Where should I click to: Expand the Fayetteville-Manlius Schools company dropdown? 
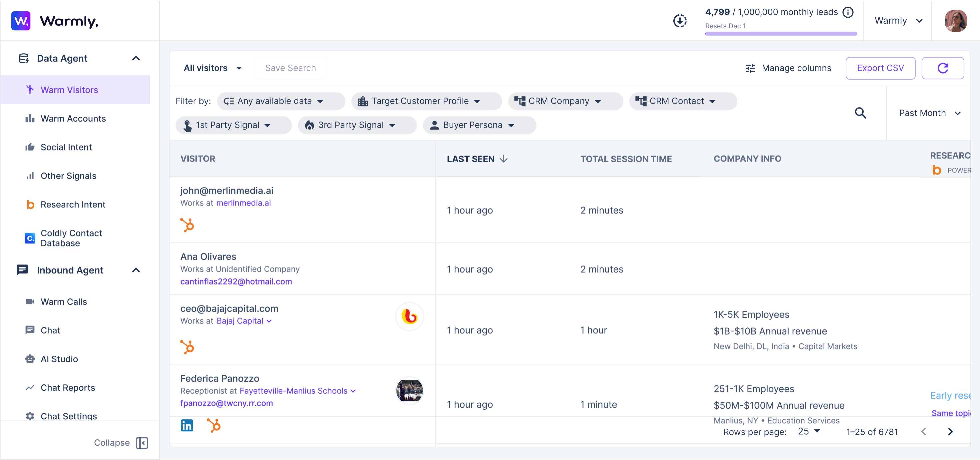point(353,391)
